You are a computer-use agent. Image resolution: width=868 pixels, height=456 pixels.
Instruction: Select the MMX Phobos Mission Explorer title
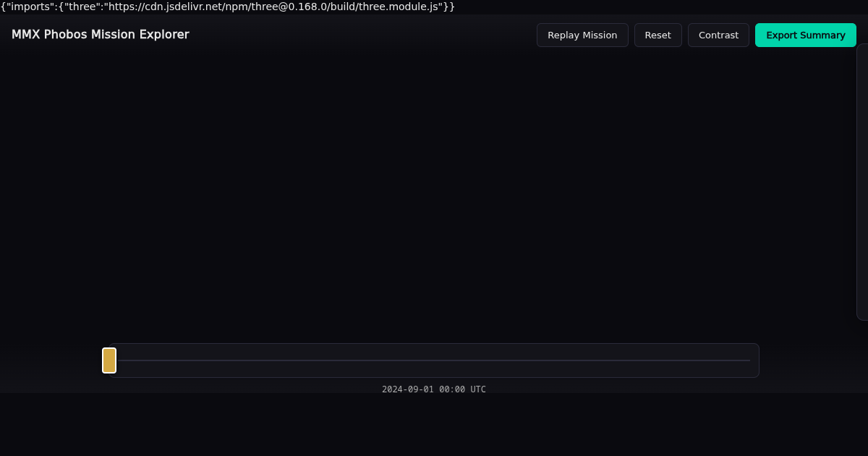pyautogui.click(x=101, y=35)
